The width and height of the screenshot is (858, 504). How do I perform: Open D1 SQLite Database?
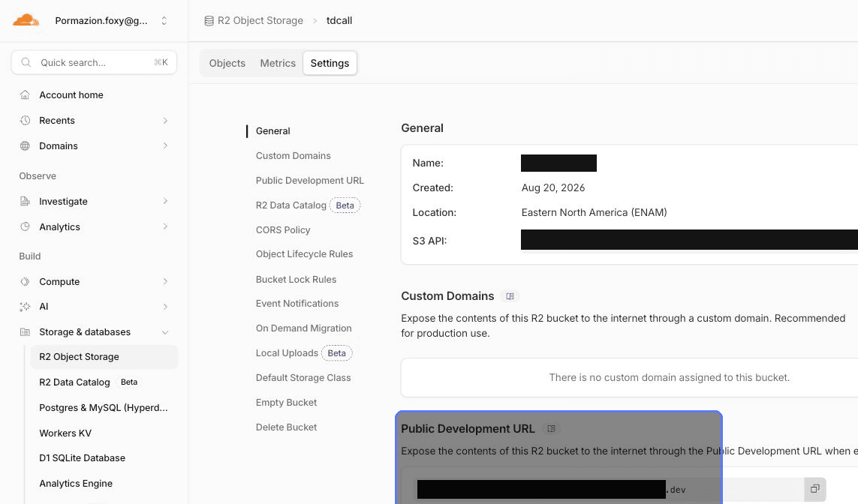pyautogui.click(x=82, y=458)
